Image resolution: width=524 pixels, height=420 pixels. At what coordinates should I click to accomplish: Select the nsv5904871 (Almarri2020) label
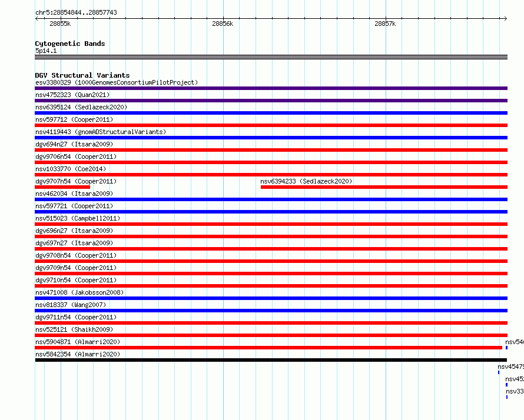click(x=78, y=342)
